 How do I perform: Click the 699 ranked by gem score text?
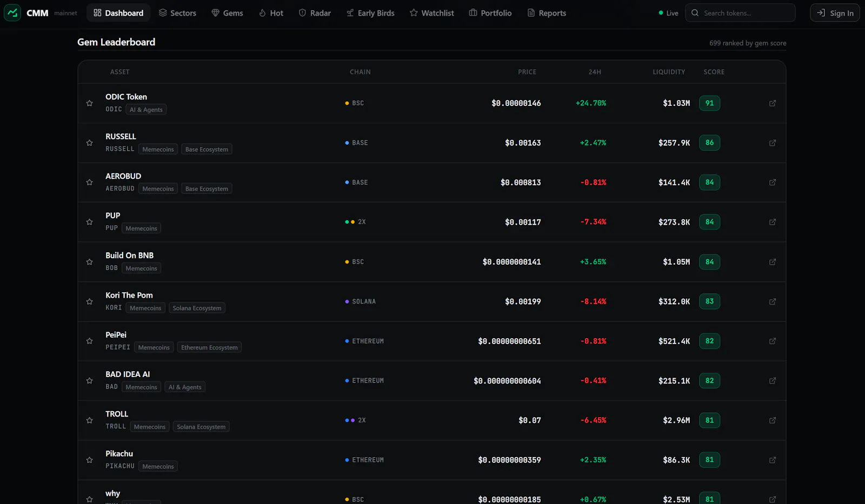tap(748, 43)
